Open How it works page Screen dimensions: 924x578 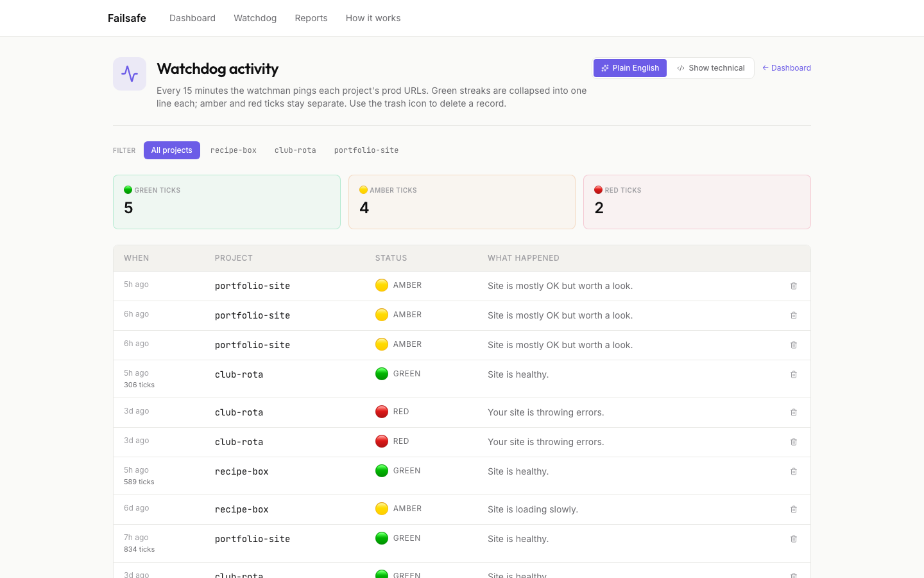point(373,18)
